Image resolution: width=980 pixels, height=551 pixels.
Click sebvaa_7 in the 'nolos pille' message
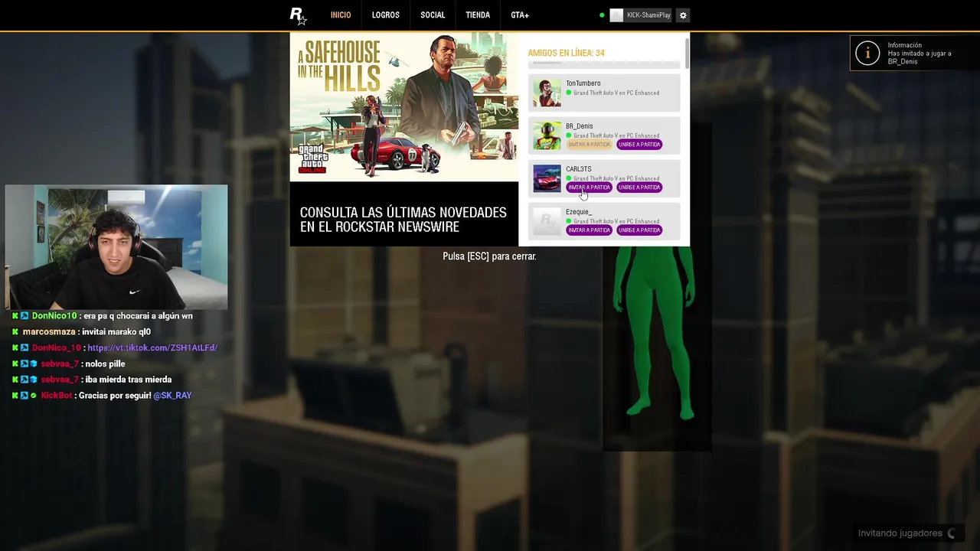60,364
